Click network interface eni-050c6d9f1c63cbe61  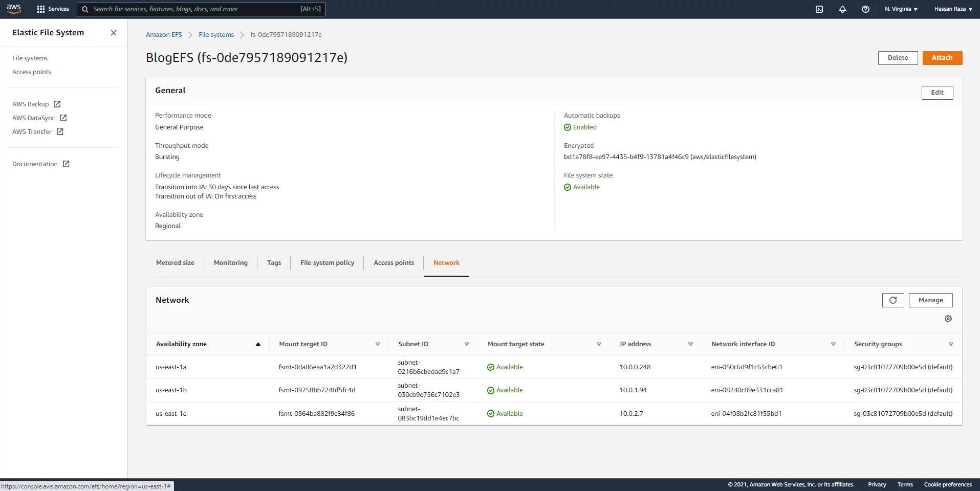[747, 367]
